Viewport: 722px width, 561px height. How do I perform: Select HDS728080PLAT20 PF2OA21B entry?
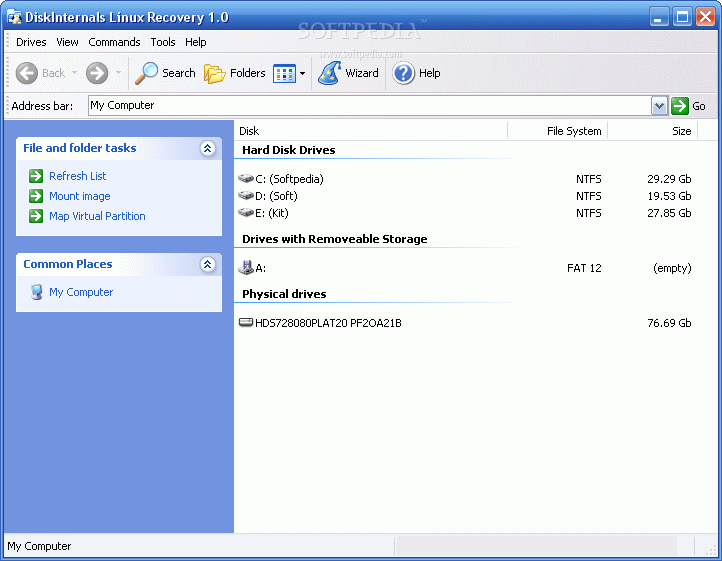pos(328,323)
